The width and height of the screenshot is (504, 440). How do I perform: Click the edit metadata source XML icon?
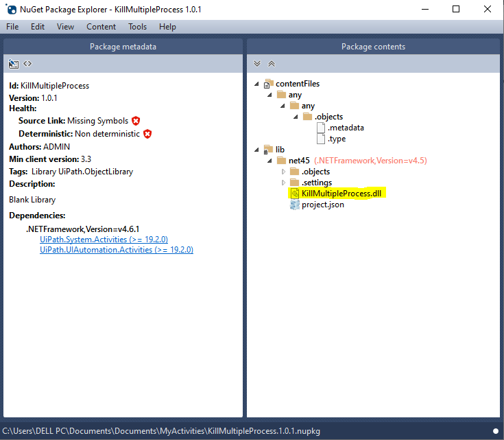coord(27,64)
